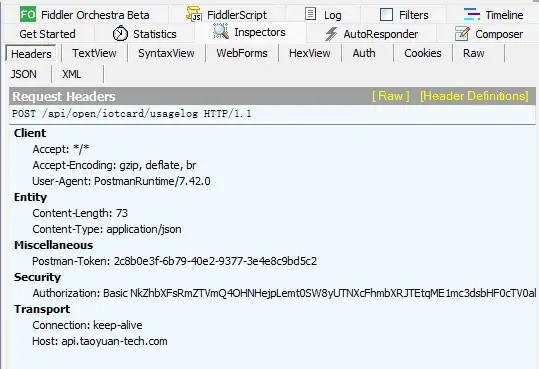Click the AutoResponder lightning bolt icon
The width and height of the screenshot is (539, 369).
pyautogui.click(x=331, y=34)
